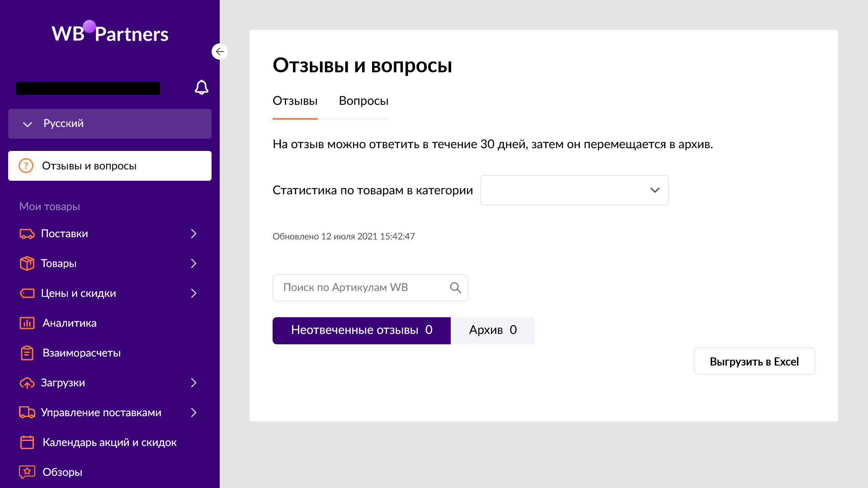Switch to the Отзывы tab
The height and width of the screenshot is (488, 868).
pos(295,101)
